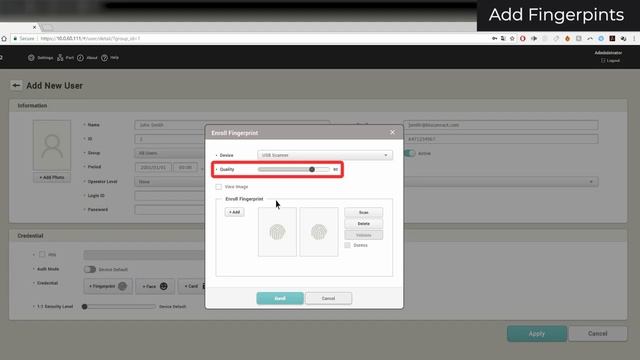This screenshot has width=640, height=360.
Task: Click the Quality slider handle
Action: pos(312,169)
